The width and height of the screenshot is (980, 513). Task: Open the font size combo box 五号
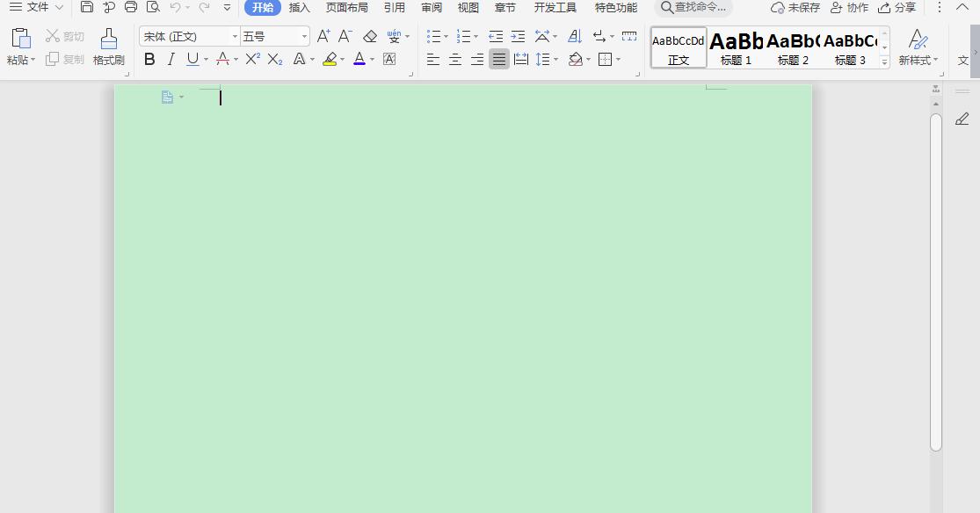pyautogui.click(x=275, y=36)
